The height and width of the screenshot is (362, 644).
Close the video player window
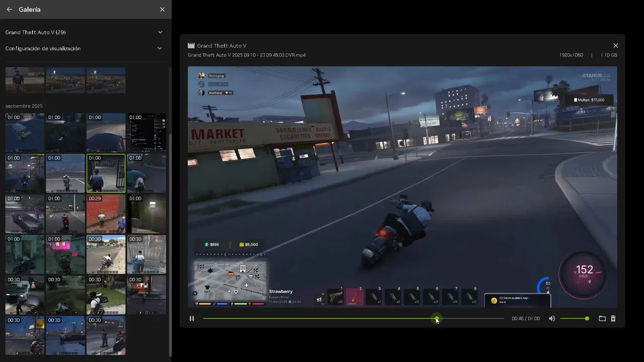(615, 46)
